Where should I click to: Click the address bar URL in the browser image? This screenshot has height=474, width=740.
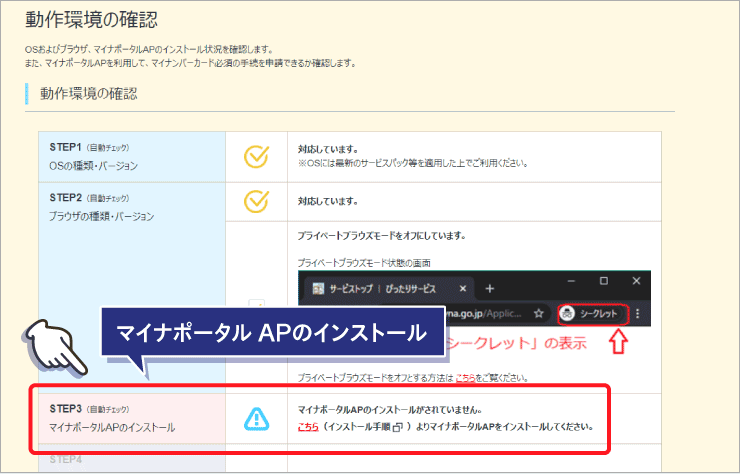click(485, 313)
